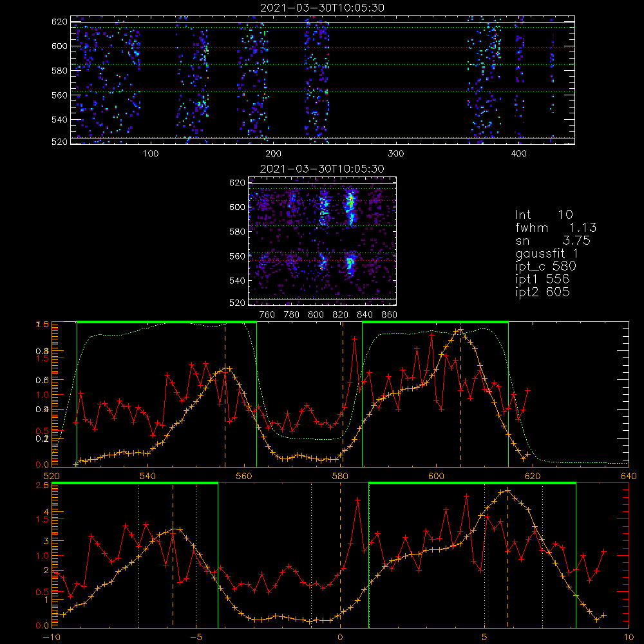Click the left thick green bar atop upper profile plot
This screenshot has height=644, width=644.
tap(167, 323)
